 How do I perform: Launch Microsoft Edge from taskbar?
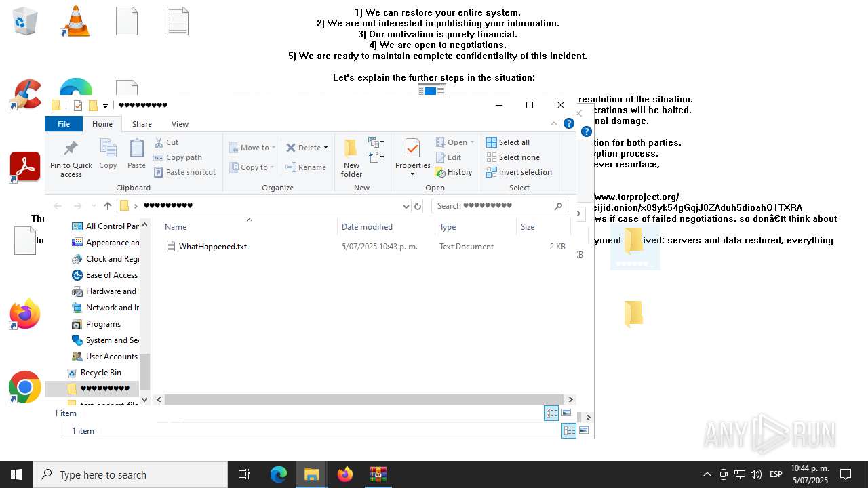279,474
